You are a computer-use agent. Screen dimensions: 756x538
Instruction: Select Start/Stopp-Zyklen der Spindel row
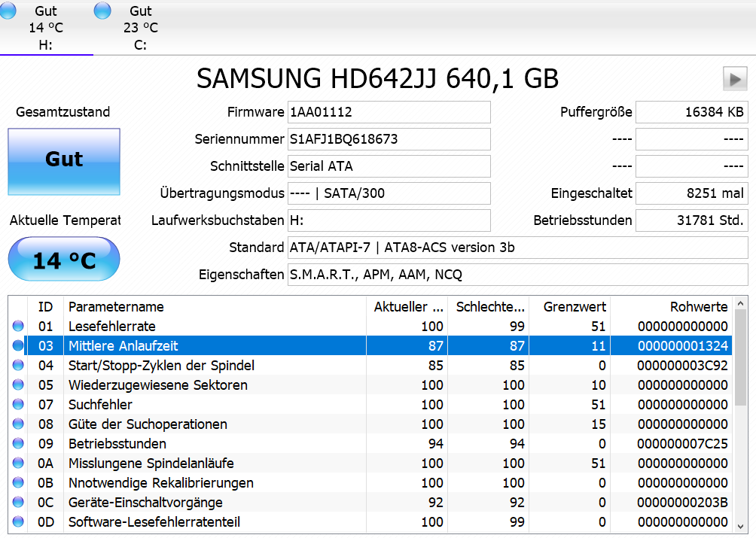click(x=370, y=365)
